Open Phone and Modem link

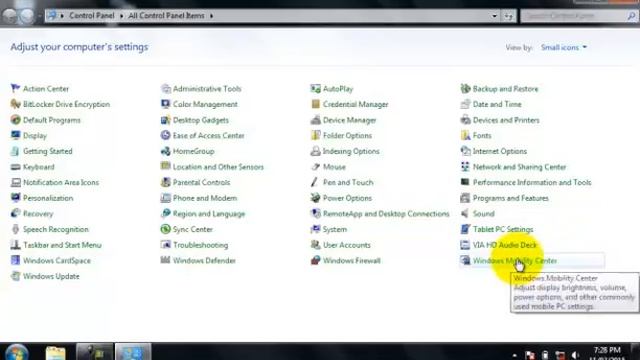pyautogui.click(x=205, y=198)
